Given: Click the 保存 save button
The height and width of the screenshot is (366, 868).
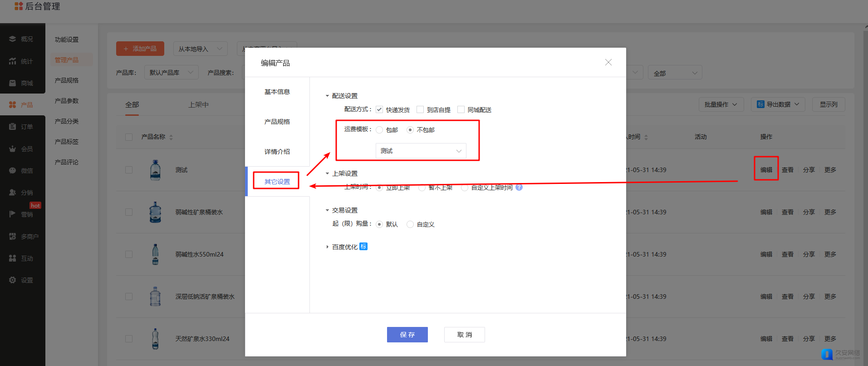Looking at the screenshot, I should 407,335.
